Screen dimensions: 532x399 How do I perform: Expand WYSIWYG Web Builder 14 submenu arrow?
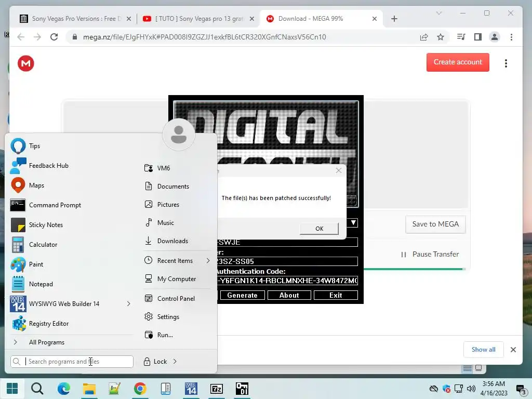(129, 303)
